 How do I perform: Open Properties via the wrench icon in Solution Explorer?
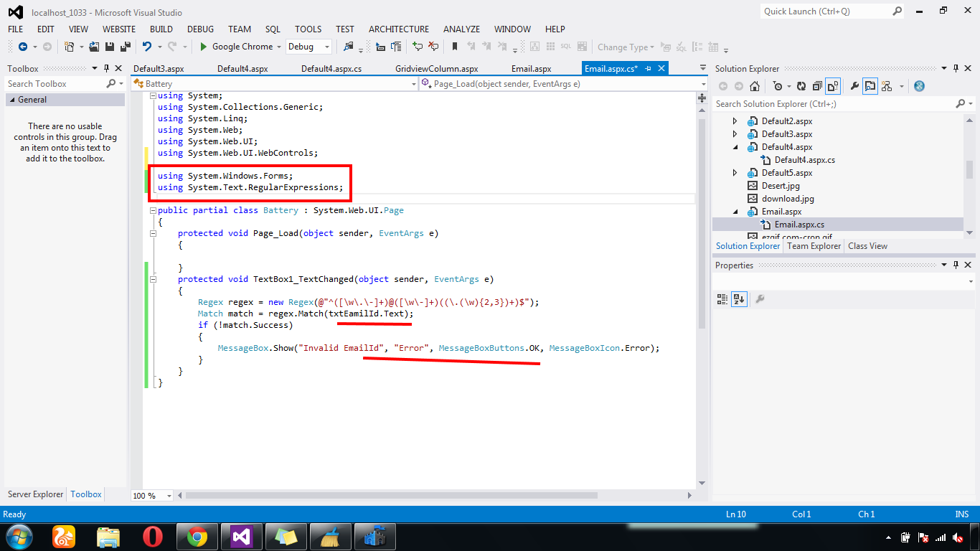click(x=854, y=85)
